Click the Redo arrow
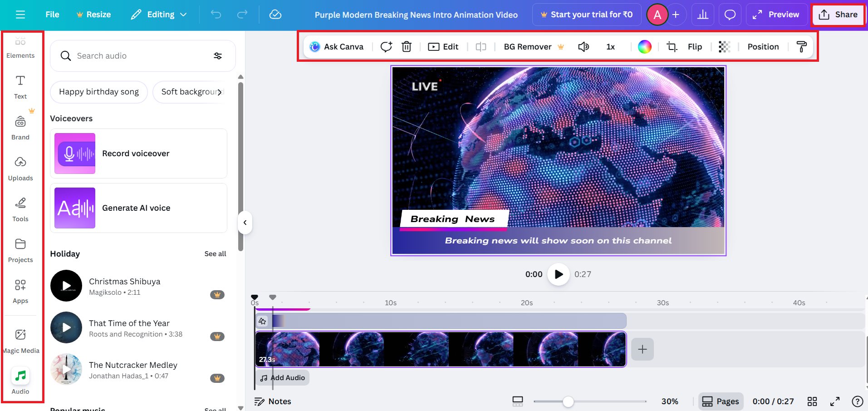Screen dimensions: 868x411 242,15
